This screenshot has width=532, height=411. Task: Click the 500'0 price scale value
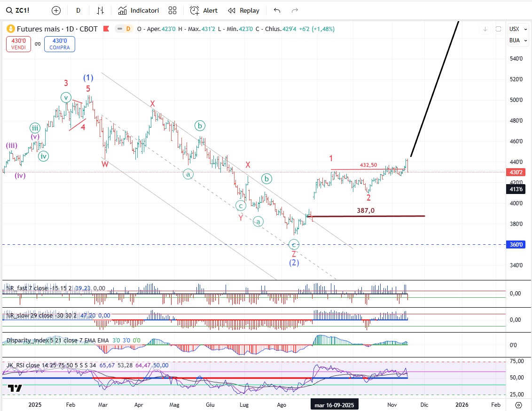tap(516, 100)
